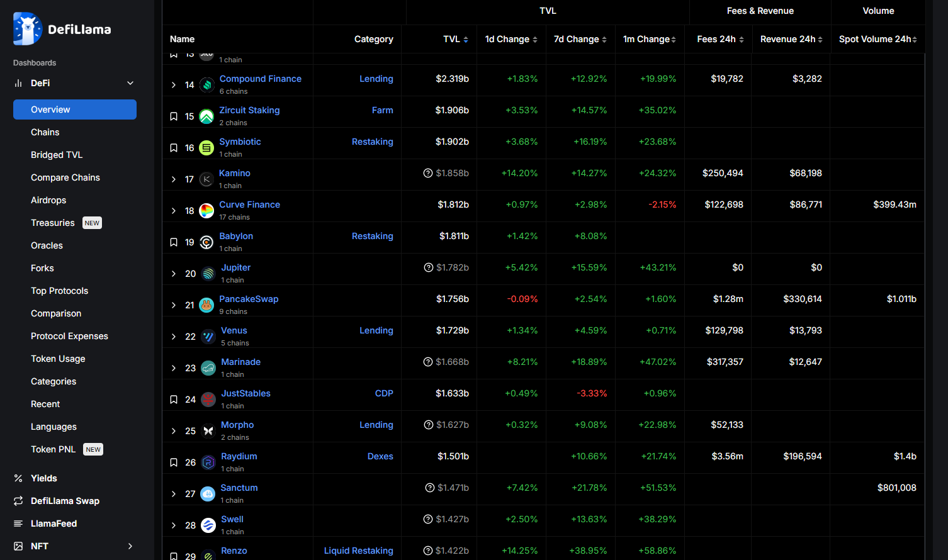Click the DefiLlama logo
Image resolution: width=948 pixels, height=560 pixels.
coord(62,29)
